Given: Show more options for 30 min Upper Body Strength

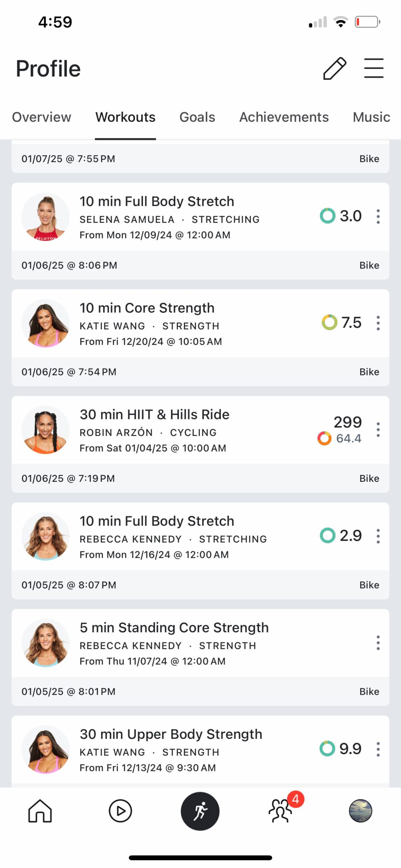Looking at the screenshot, I should tap(378, 749).
